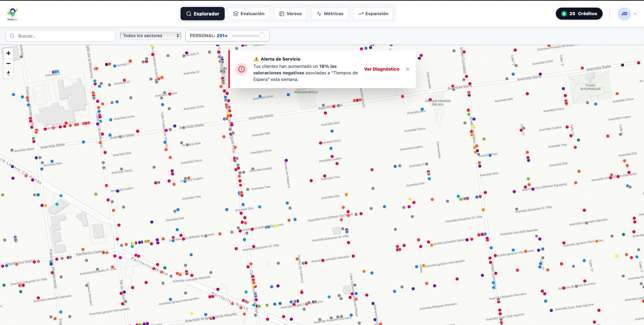Click the 25 Créditos button

[x=579, y=14]
